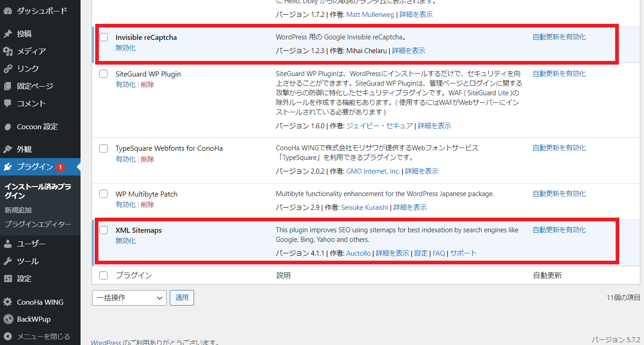Screen dimensions: 644x345
Task: Select プラグインエディター submenu item
Action: click(x=38, y=225)
